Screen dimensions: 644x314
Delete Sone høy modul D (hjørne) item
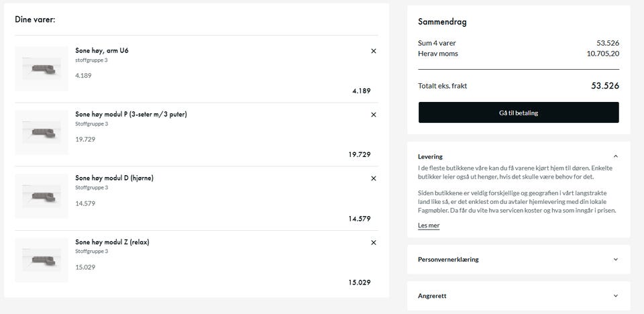(374, 178)
